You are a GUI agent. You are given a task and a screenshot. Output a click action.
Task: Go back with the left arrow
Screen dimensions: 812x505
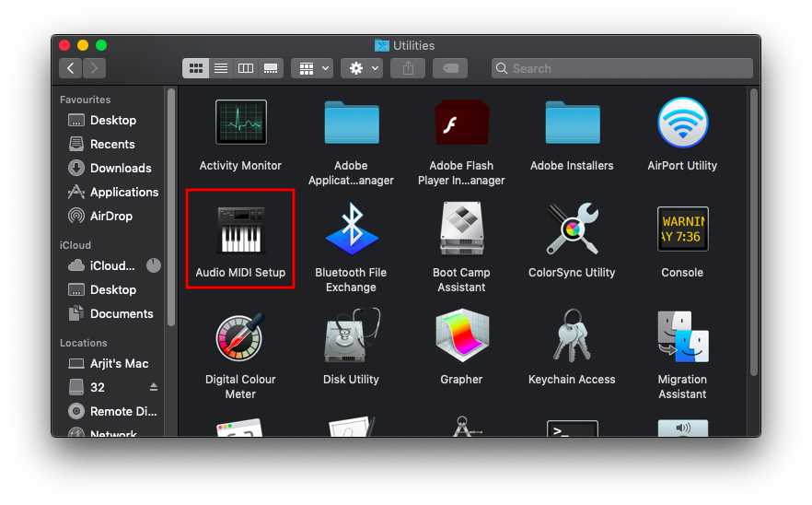click(x=70, y=68)
